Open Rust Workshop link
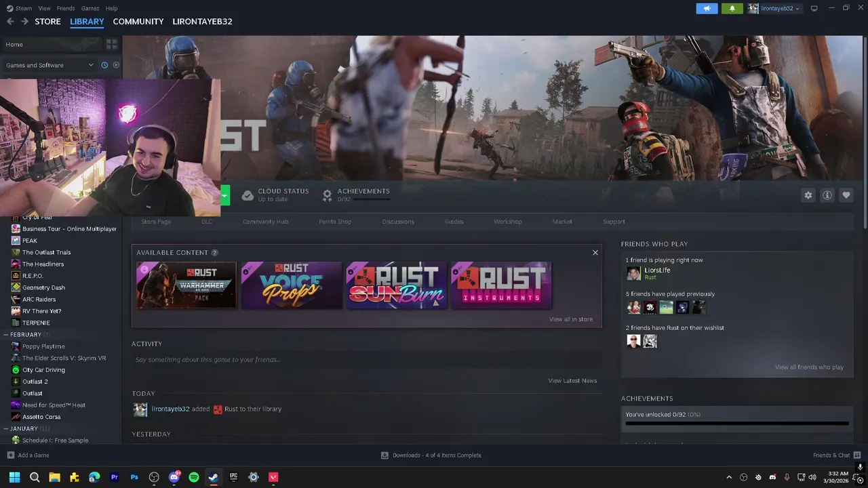Viewport: 868px width, 488px height. point(508,222)
